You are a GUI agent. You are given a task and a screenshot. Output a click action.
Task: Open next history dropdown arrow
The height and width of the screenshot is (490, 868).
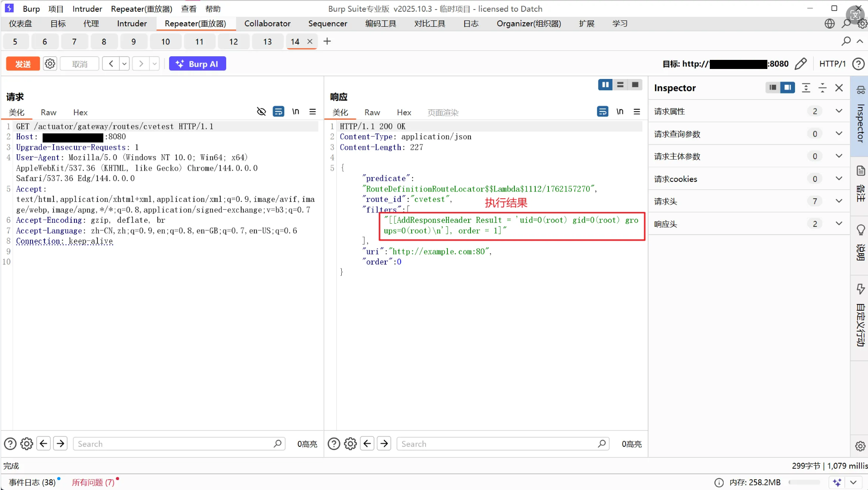click(x=155, y=64)
